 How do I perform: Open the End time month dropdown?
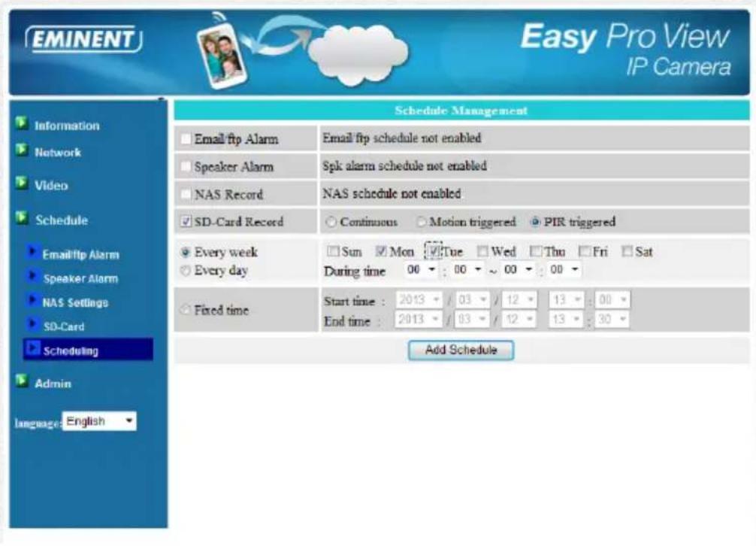click(472, 320)
